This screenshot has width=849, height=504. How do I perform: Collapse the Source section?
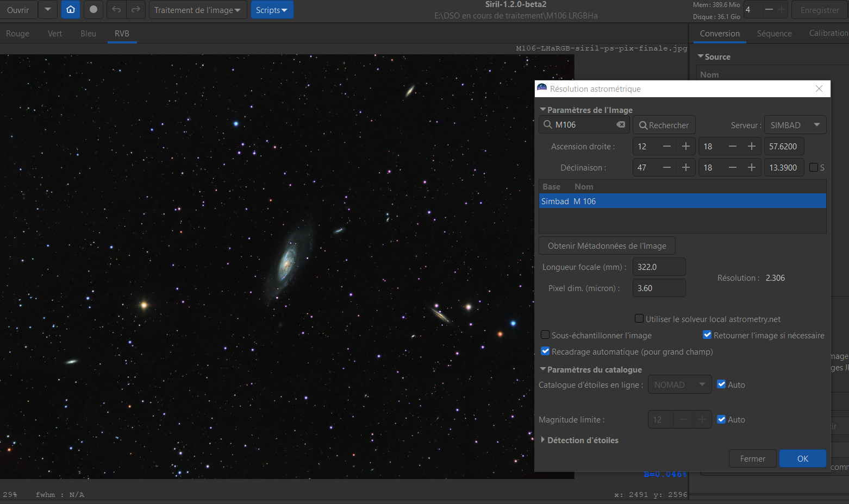point(701,56)
